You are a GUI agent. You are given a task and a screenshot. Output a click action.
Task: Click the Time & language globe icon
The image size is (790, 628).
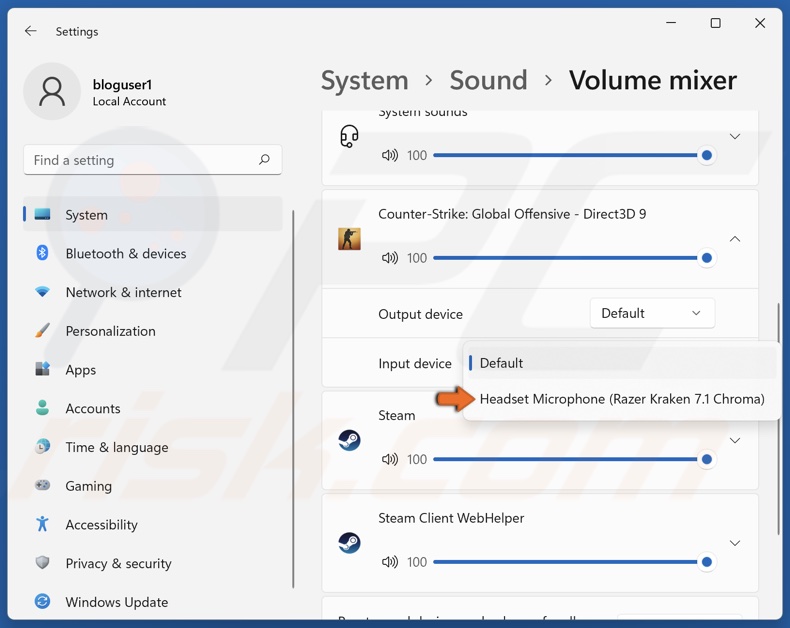pyautogui.click(x=42, y=447)
